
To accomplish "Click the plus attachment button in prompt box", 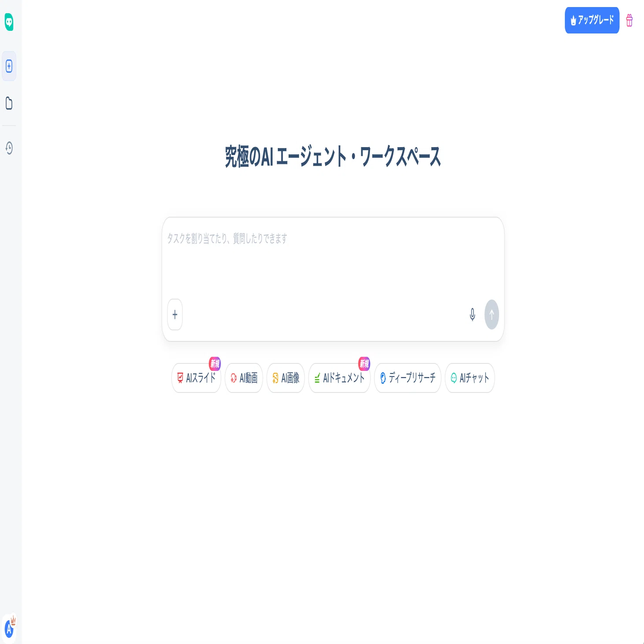I will click(175, 315).
